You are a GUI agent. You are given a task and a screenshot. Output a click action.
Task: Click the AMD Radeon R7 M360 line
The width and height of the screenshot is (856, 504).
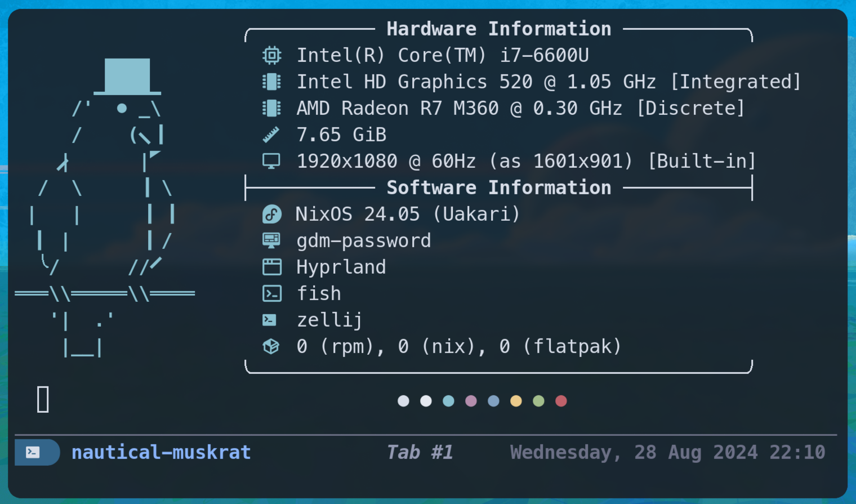520,108
